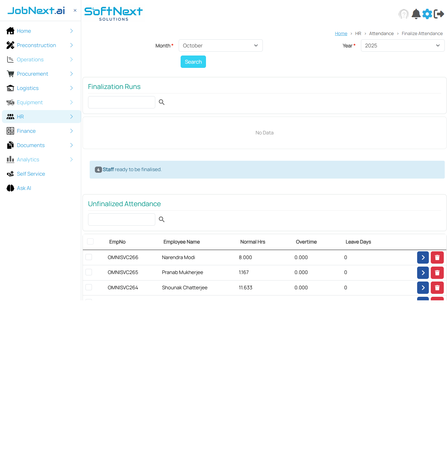The image size is (448, 476).
Task: Click the Search button
Action: point(193,62)
